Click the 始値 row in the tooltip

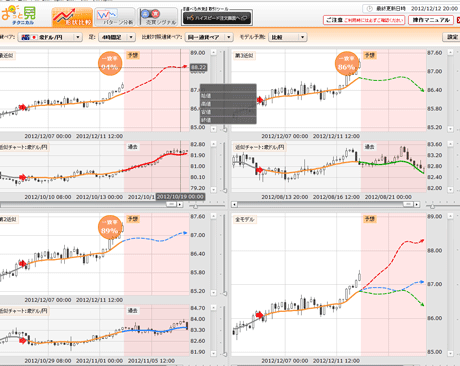(x=228, y=96)
